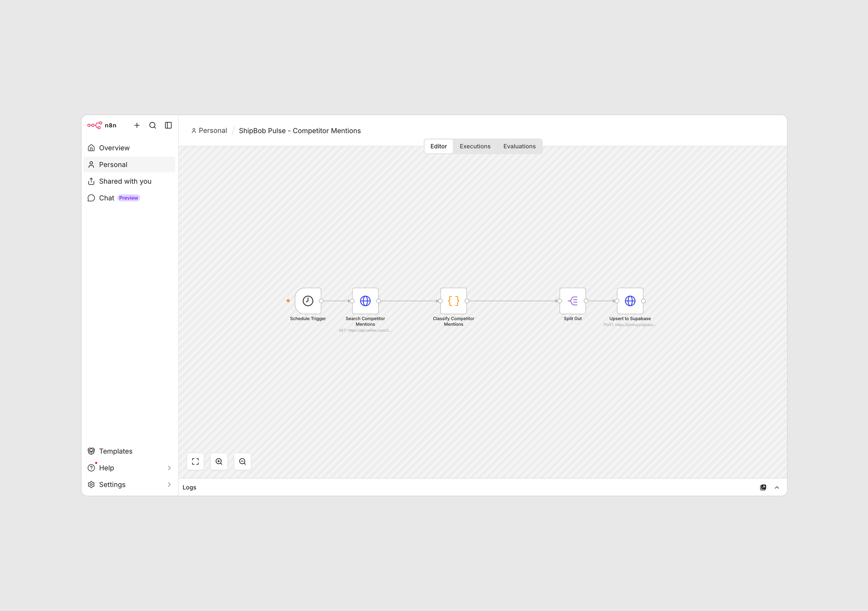Click output handle of Upsert to Supabase
Screen dimensions: 868x611
coord(643,301)
